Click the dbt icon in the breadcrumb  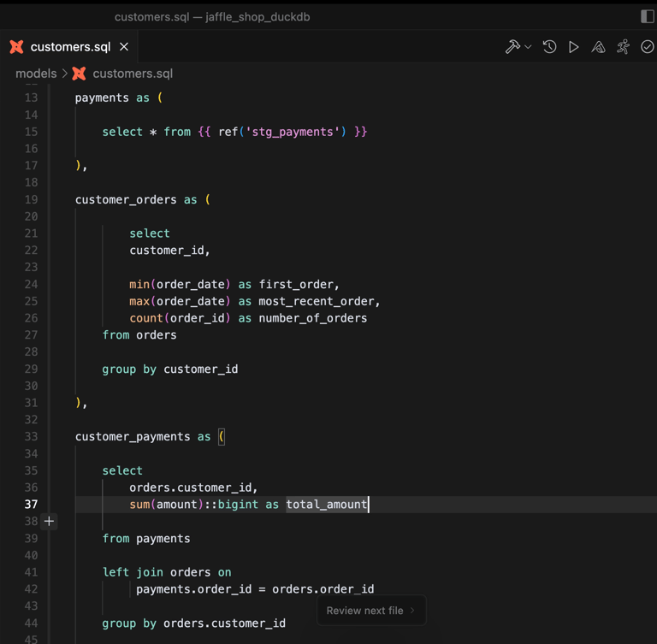pyautogui.click(x=79, y=74)
